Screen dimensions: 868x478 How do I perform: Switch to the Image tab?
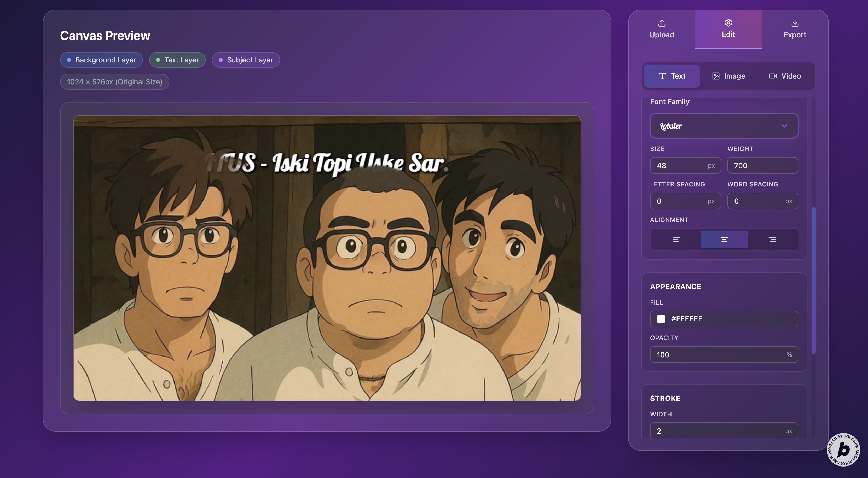[728, 76]
